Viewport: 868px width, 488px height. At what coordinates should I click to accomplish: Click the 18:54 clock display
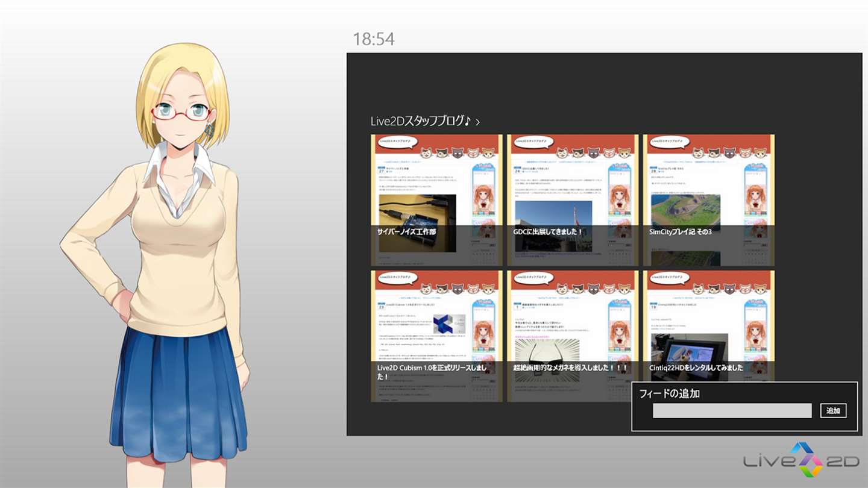click(374, 39)
